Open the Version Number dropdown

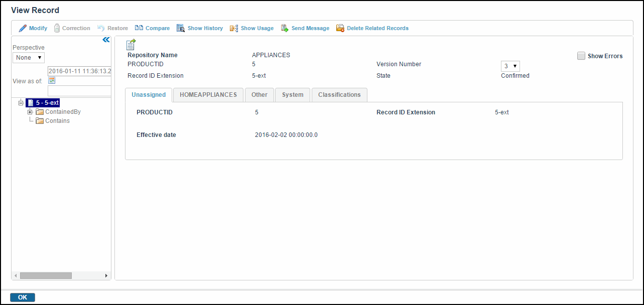[510, 66]
